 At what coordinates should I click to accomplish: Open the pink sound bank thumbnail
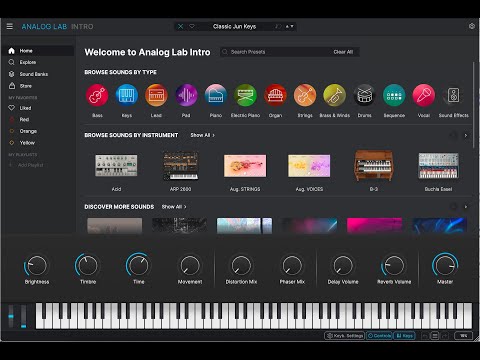pos(374,226)
